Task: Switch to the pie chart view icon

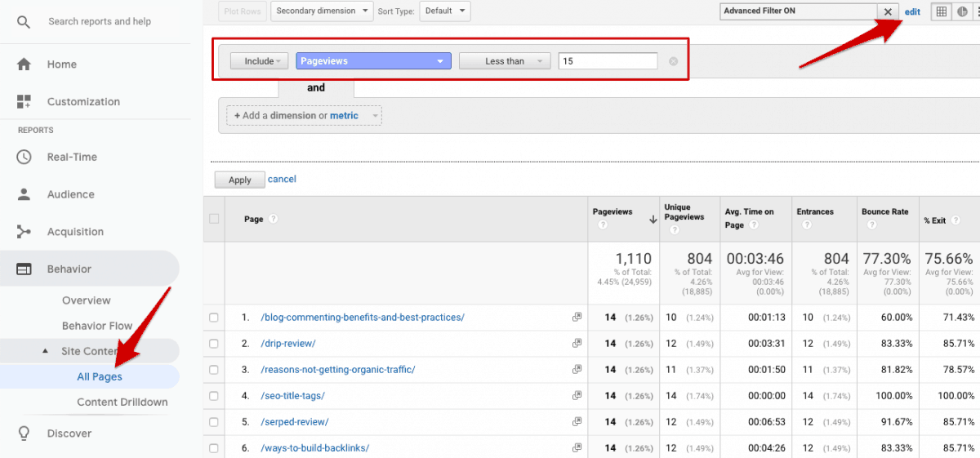Action: (962, 11)
